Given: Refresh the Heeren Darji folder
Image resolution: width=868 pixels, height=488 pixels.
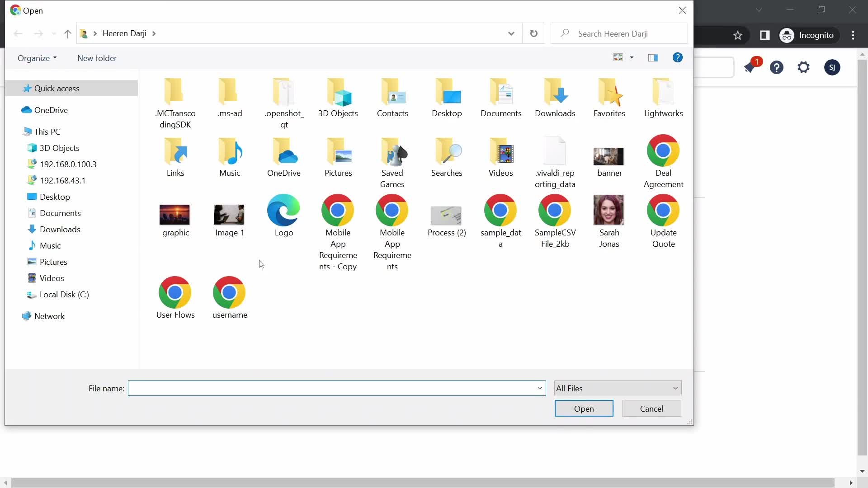Looking at the screenshot, I should [534, 33].
